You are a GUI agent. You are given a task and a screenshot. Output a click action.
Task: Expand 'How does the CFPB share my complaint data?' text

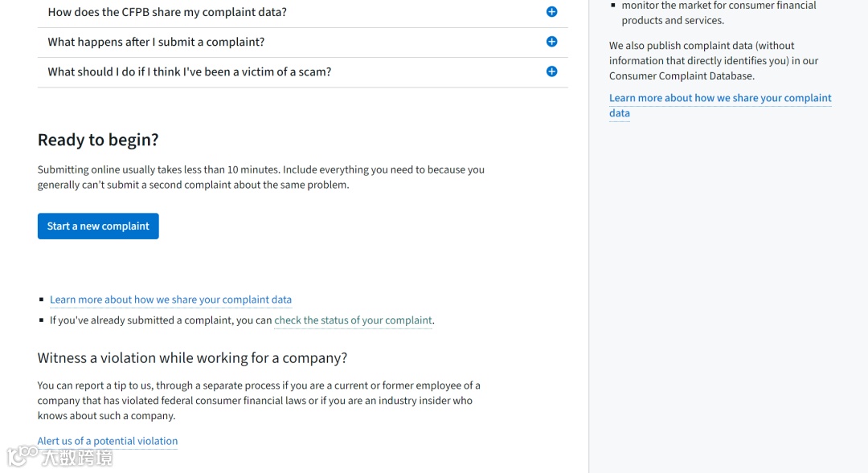167,12
